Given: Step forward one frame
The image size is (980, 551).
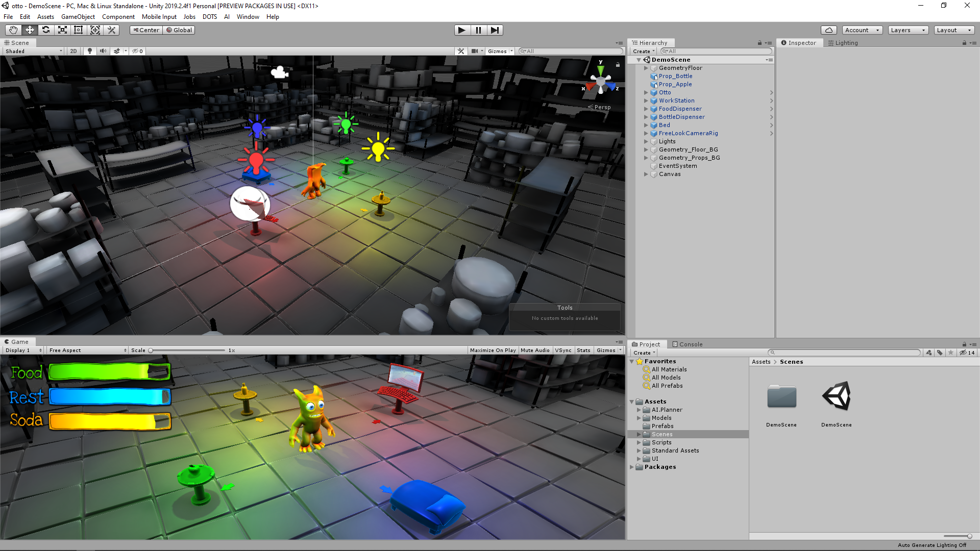Looking at the screenshot, I should tap(495, 30).
